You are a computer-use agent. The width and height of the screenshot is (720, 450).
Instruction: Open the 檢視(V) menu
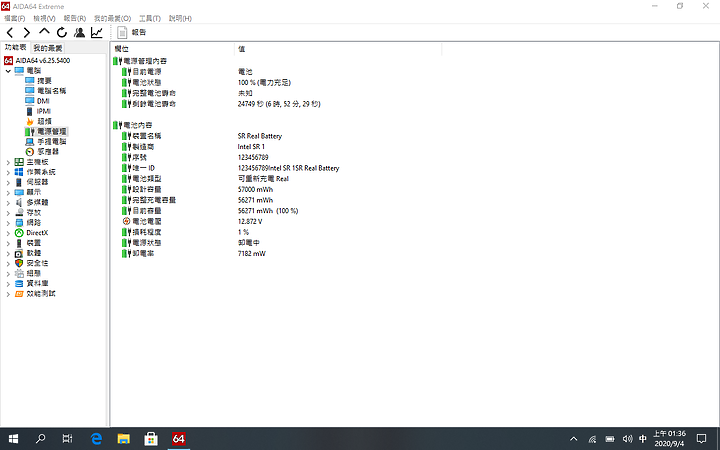coord(44,18)
